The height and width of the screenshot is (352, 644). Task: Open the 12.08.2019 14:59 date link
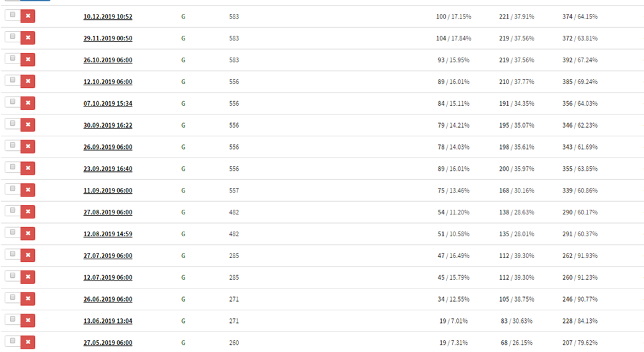coord(108,234)
